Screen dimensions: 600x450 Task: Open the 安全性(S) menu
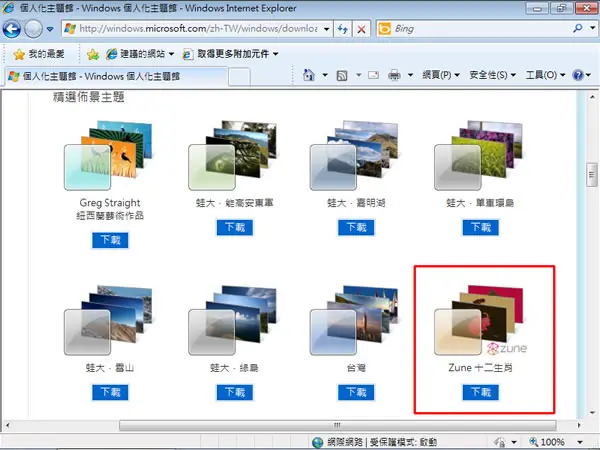click(493, 75)
